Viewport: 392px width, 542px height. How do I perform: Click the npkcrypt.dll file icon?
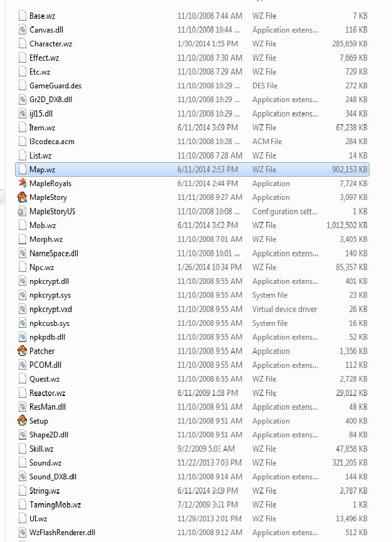(x=22, y=281)
